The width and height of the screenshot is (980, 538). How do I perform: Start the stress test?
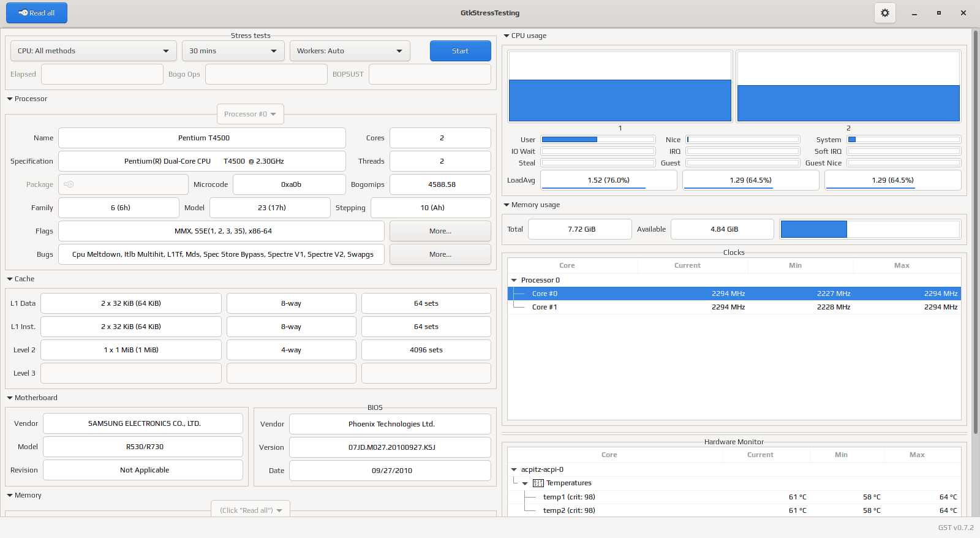click(x=460, y=51)
